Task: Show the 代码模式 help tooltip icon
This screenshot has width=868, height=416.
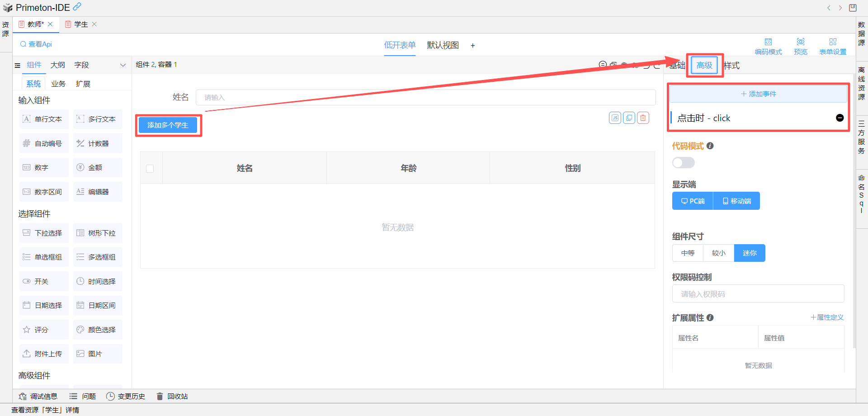Action: click(710, 146)
